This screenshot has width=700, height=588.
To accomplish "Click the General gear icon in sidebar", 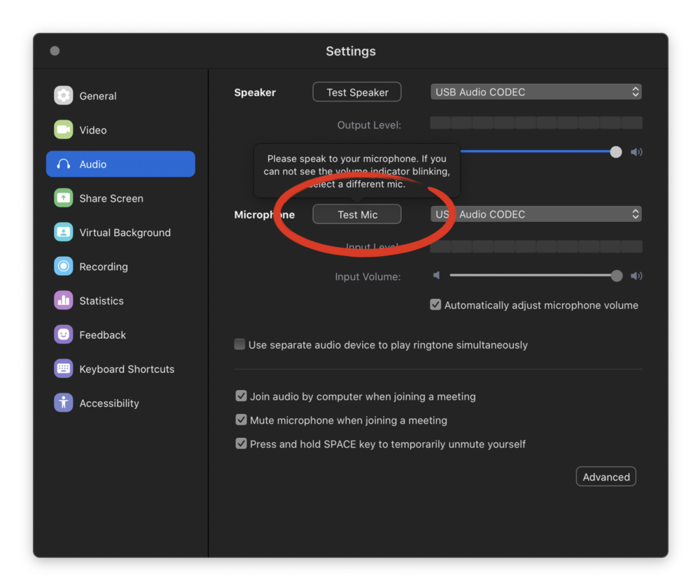I will pyautogui.click(x=64, y=96).
